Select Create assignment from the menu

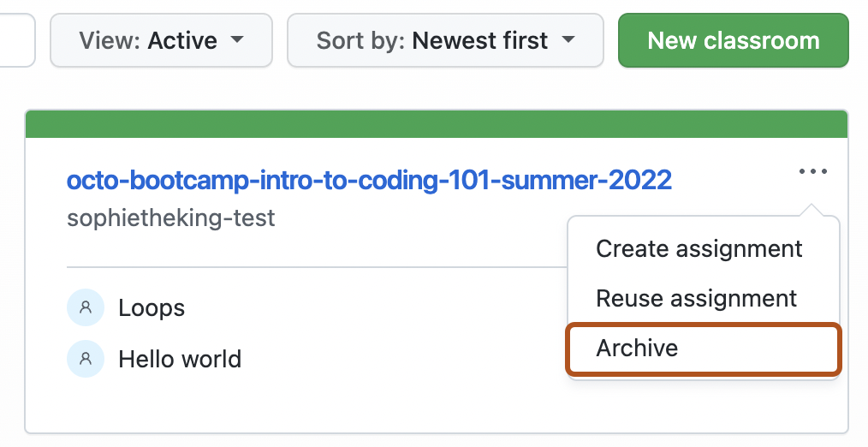(699, 248)
